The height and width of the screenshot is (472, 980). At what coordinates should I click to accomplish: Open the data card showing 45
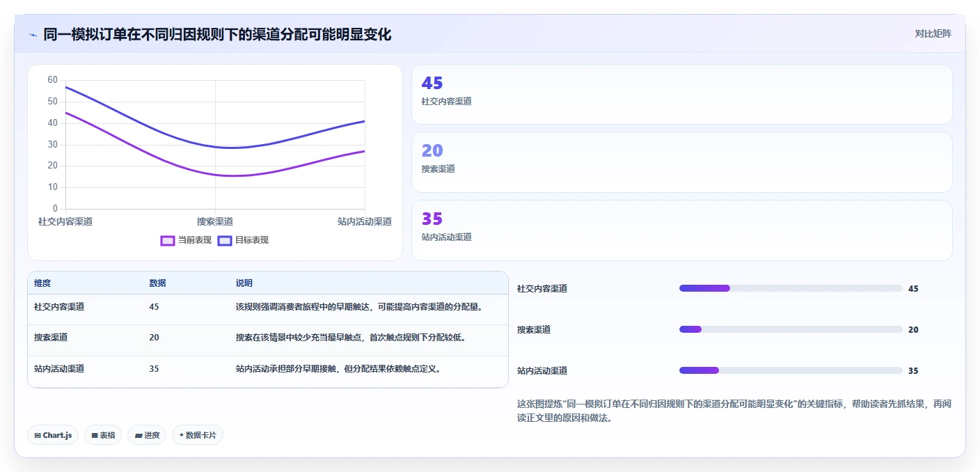coord(682,95)
